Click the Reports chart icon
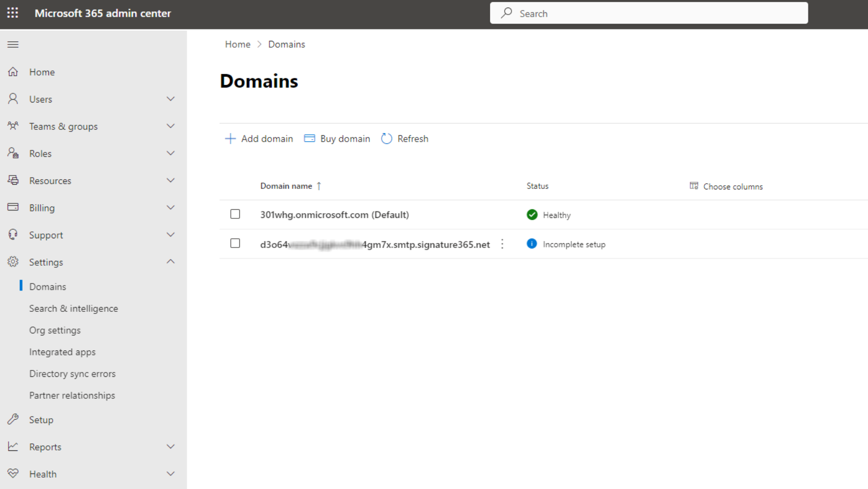The width and height of the screenshot is (868, 489). 13,447
